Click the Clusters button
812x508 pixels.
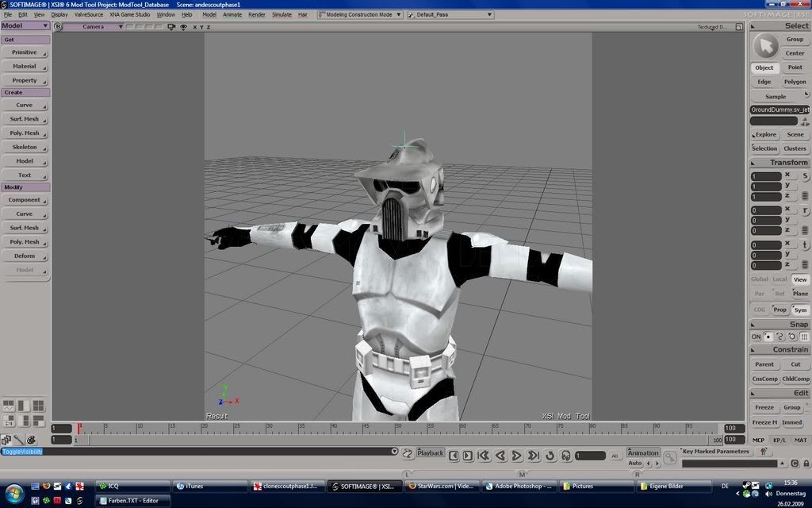point(795,148)
